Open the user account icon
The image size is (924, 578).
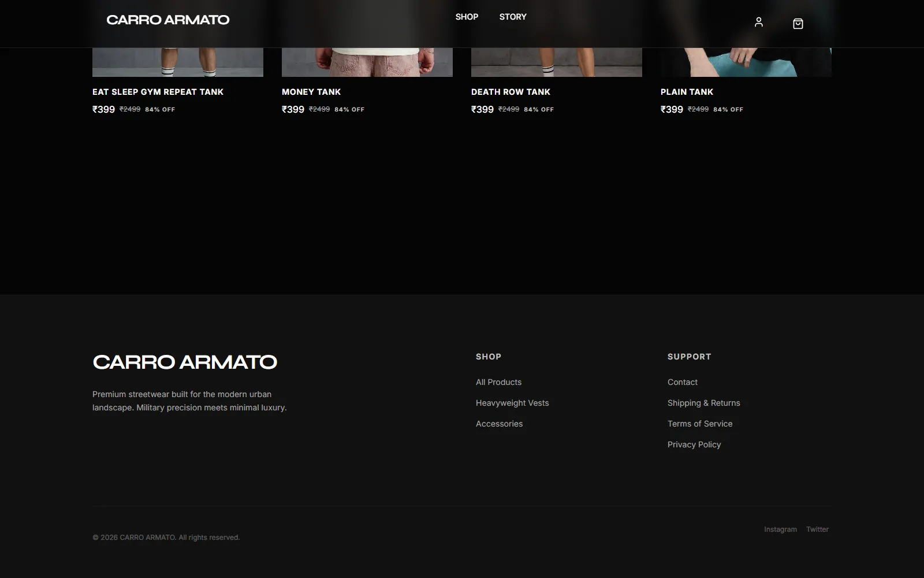[759, 22]
